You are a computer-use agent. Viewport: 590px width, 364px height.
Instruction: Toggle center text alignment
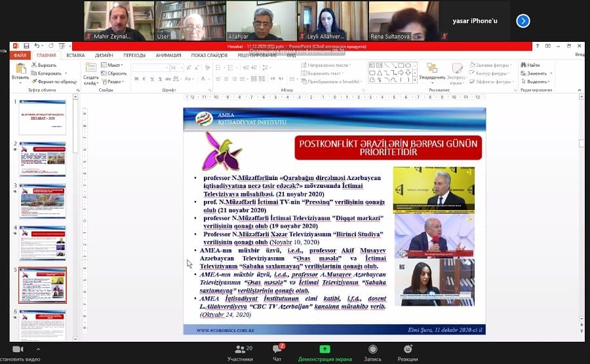227,79
